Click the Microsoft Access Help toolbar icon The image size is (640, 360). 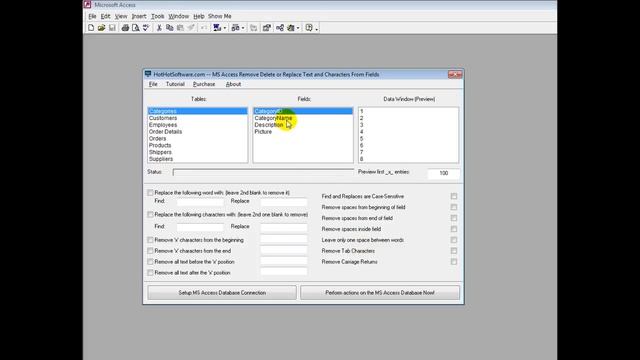[x=309, y=28]
